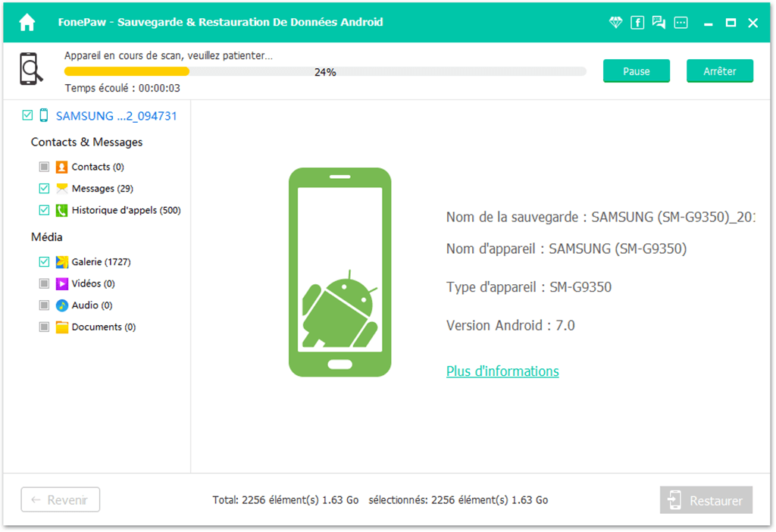Image resolution: width=776 pixels, height=532 pixels.
Task: Click the Nom d'appareil line
Action: (x=566, y=249)
